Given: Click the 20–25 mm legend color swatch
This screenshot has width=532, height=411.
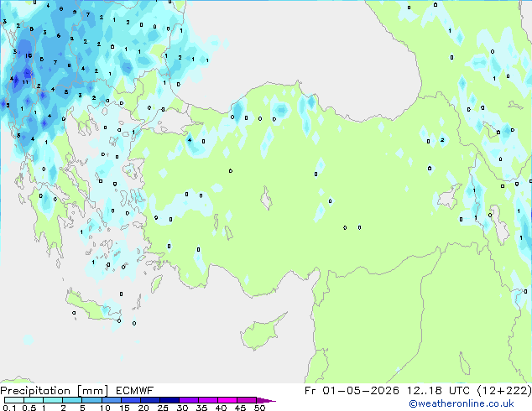Looking at the screenshot, I should tap(149, 400).
